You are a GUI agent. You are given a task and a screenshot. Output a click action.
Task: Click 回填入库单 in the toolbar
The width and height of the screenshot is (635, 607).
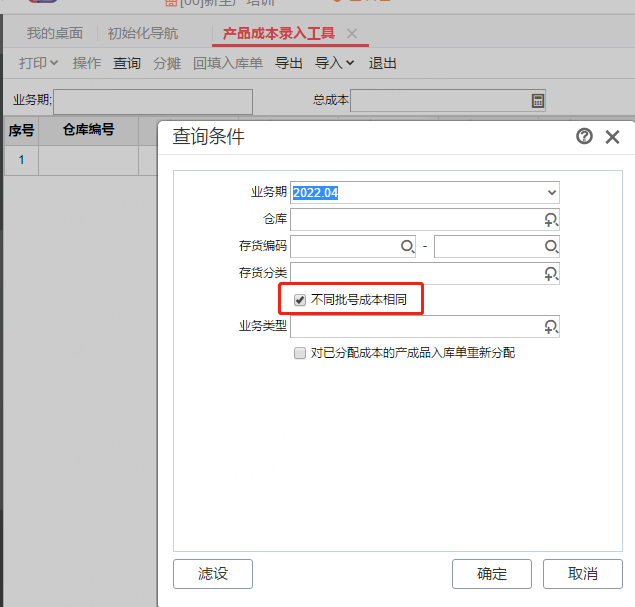tap(228, 63)
